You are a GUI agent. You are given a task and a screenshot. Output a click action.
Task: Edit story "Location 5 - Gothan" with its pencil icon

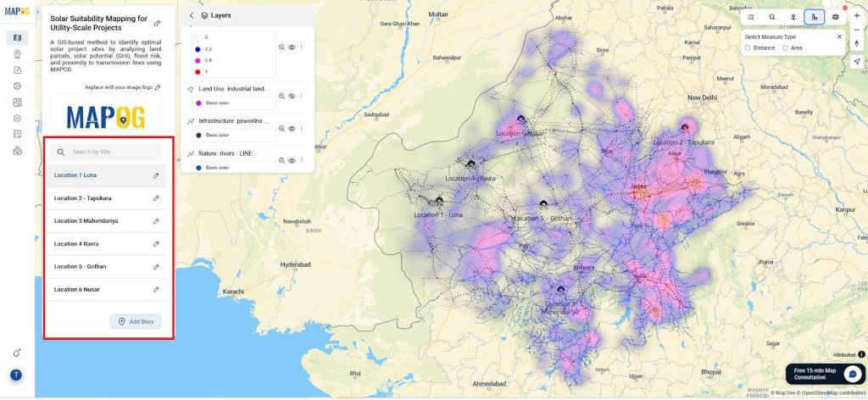click(x=156, y=267)
